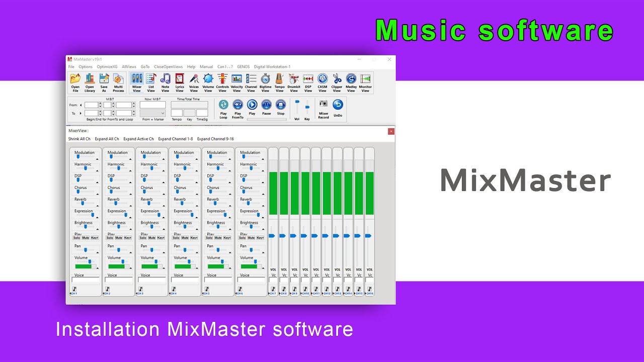Click the To right-arrow marker
The image size is (644, 362).
click(81, 113)
